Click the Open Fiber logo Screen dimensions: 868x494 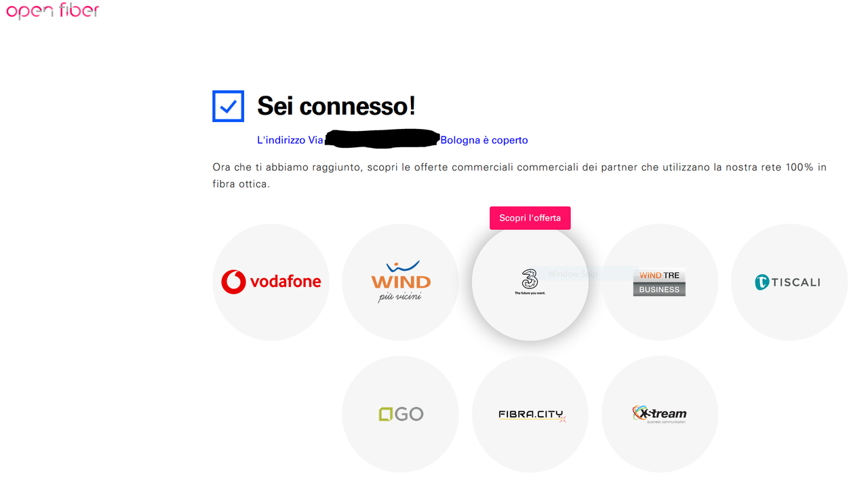click(53, 11)
